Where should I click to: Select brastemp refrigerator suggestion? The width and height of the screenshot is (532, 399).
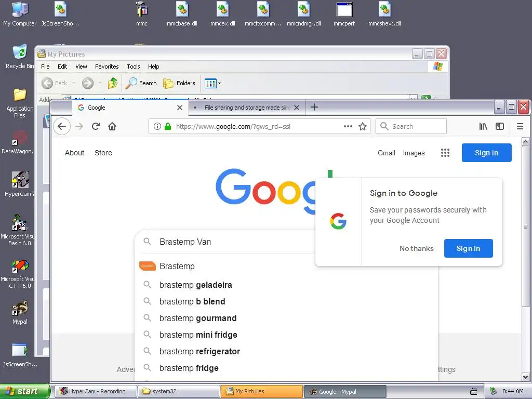click(x=286, y=351)
